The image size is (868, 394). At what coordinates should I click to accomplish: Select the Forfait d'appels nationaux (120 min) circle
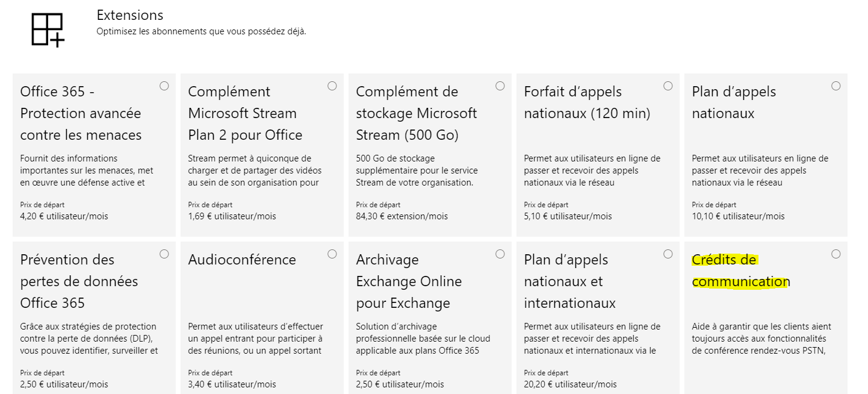click(x=668, y=86)
